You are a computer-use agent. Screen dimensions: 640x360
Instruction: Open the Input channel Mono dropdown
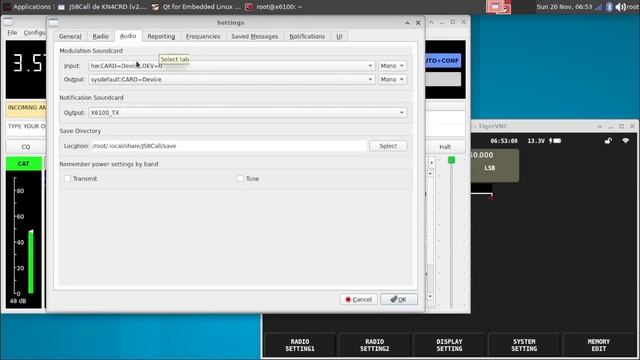(x=392, y=66)
